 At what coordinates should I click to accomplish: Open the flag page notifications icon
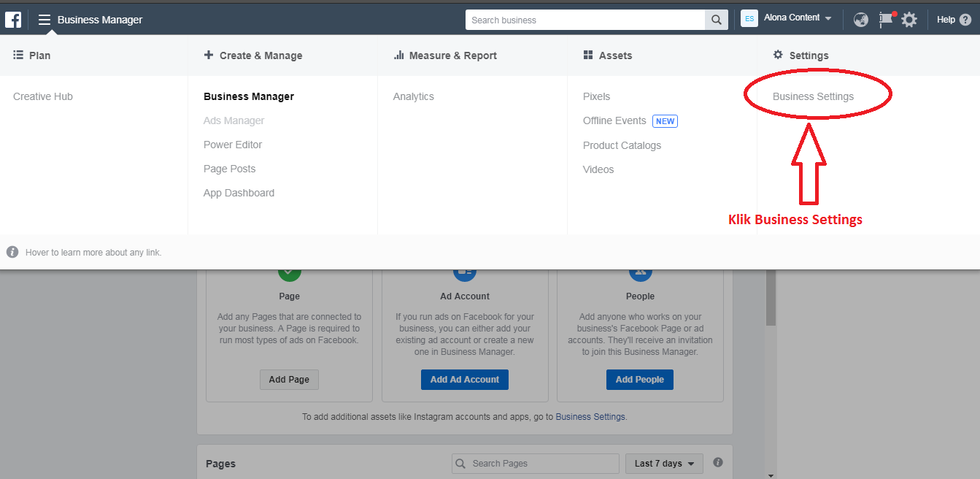(x=887, y=20)
